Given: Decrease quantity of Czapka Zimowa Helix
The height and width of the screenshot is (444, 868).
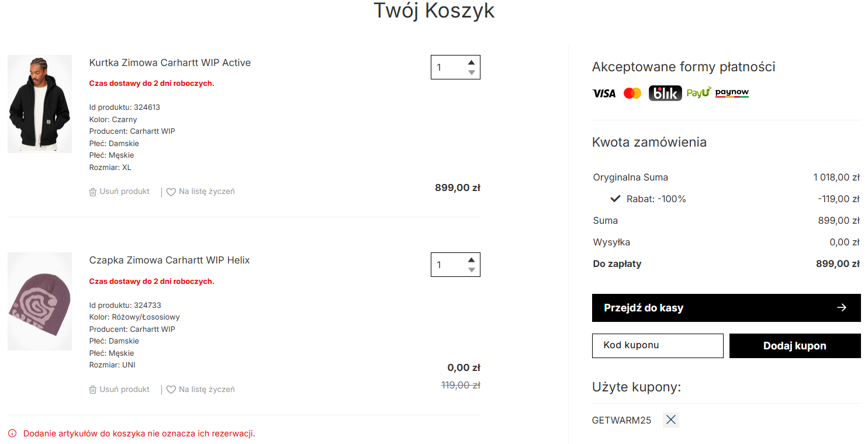Looking at the screenshot, I should 471,270.
